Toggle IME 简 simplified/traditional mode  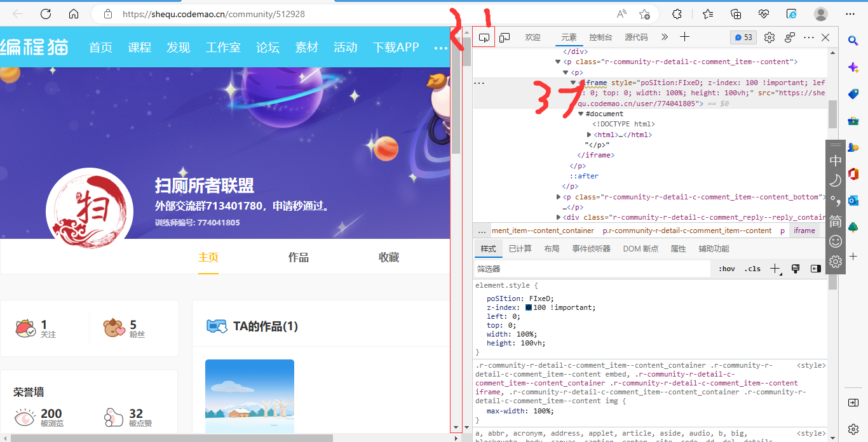pos(836,221)
